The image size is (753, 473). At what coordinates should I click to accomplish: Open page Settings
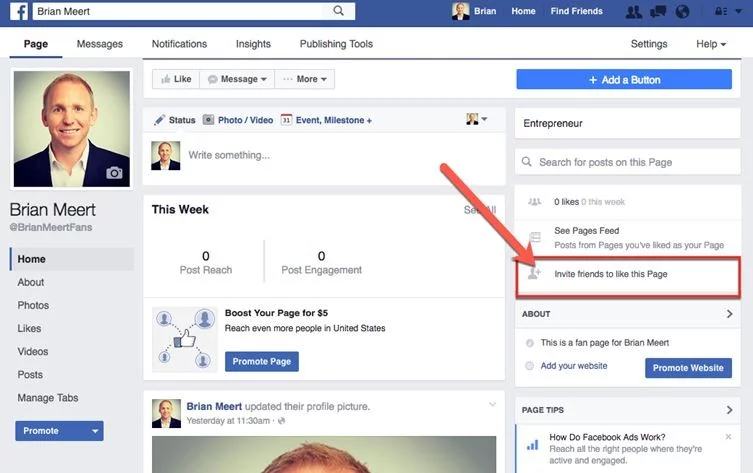pos(649,44)
